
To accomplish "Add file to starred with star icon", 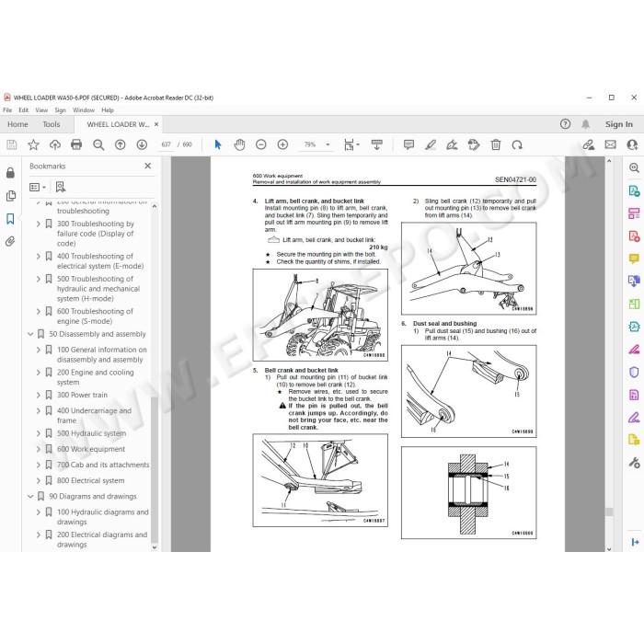I will [x=33, y=144].
